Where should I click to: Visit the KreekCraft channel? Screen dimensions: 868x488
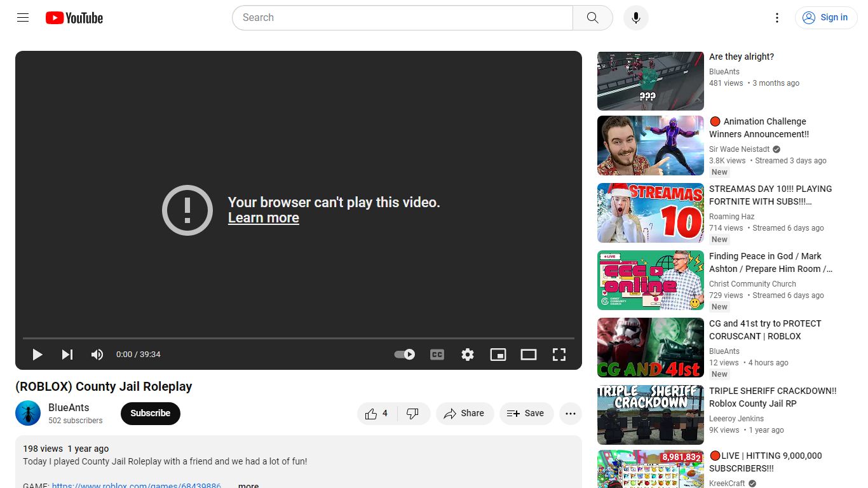coord(728,484)
